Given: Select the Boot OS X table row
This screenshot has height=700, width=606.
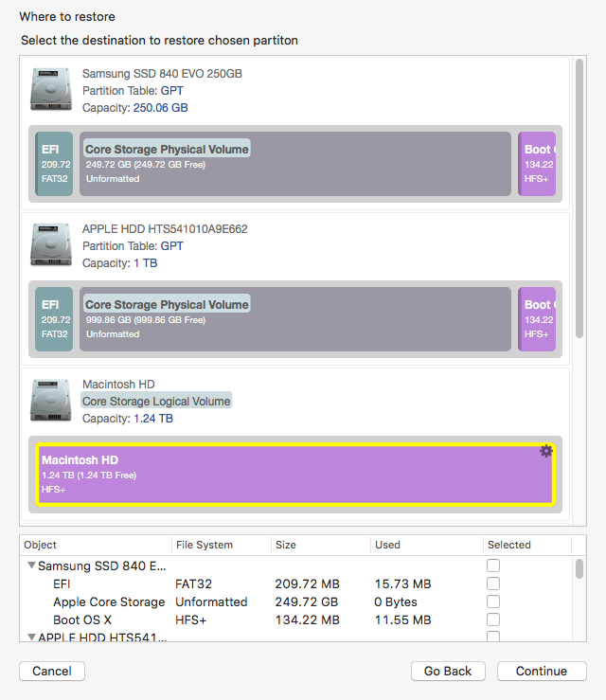Looking at the screenshot, I should coord(296,619).
